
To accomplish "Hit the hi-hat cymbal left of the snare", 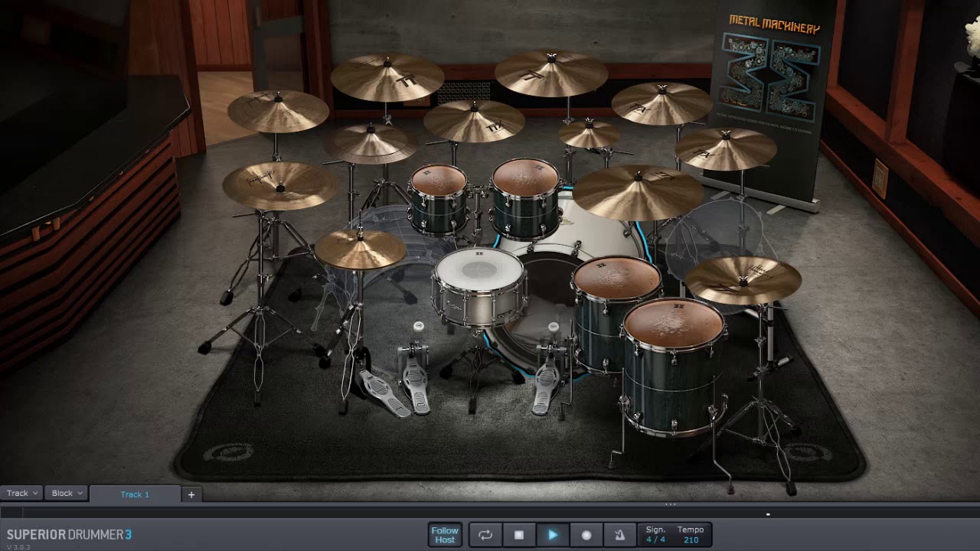I will click(x=360, y=249).
